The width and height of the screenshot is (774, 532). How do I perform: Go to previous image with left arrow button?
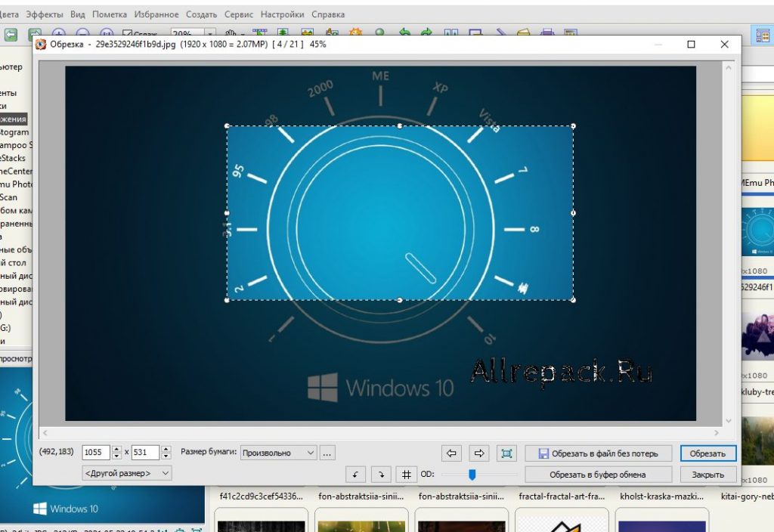(451, 453)
